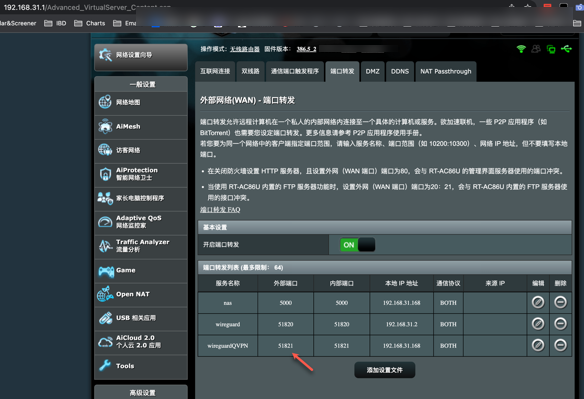Click the green WiFi status icon
This screenshot has height=399, width=584.
click(521, 49)
